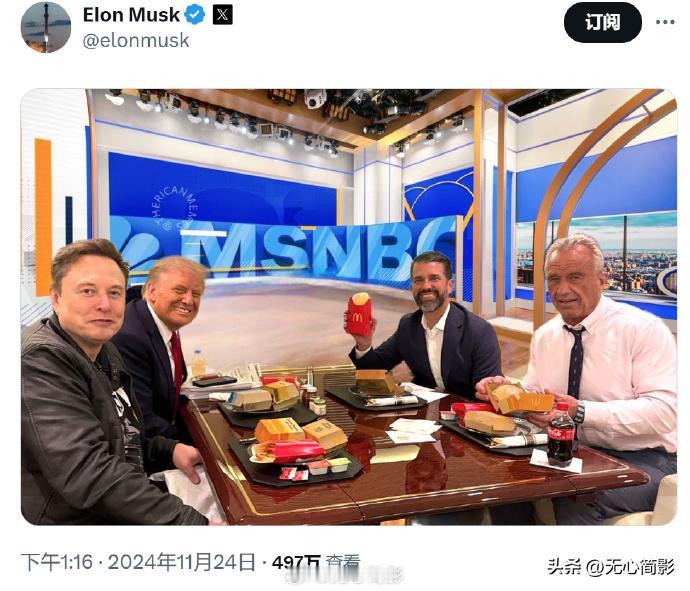
Task: Click the 497万 view count
Action: coord(296,562)
